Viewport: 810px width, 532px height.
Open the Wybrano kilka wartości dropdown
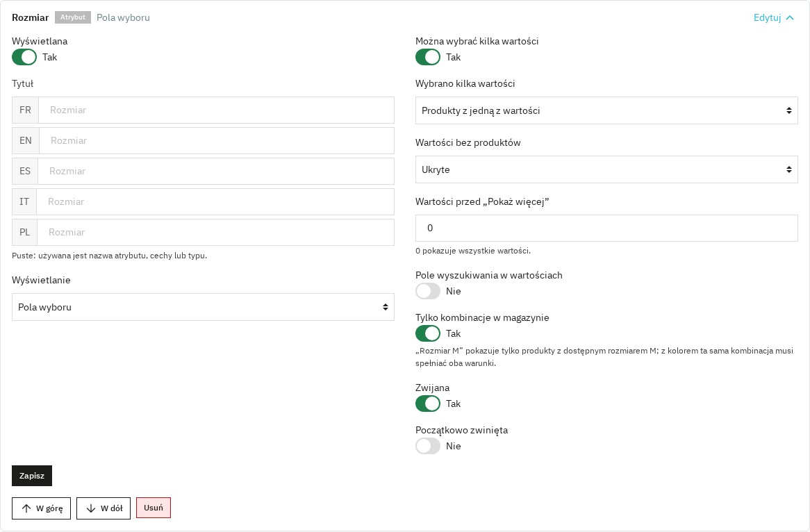[x=606, y=110]
